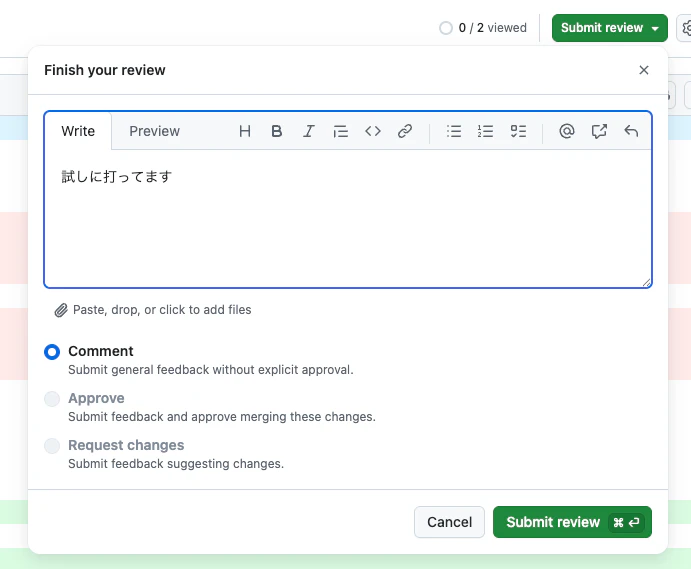Screen dimensions: 691x569
Task: Insert a saved reply
Action: coord(631,131)
